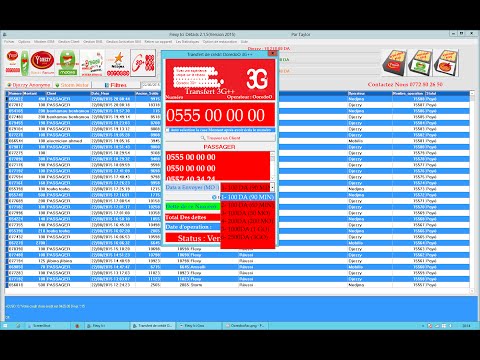
Task: Click the main table scrollbar up arrow
Action: pyautogui.click(x=472, y=94)
